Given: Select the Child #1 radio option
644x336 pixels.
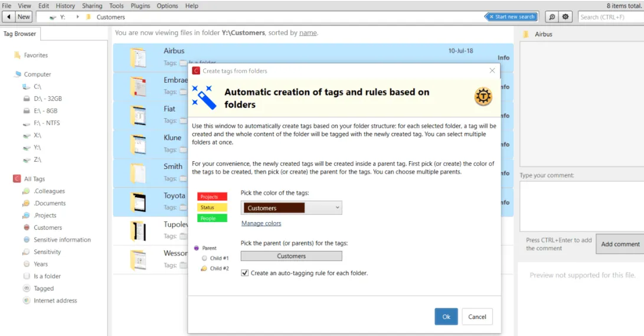Looking at the screenshot, I should pos(204,258).
